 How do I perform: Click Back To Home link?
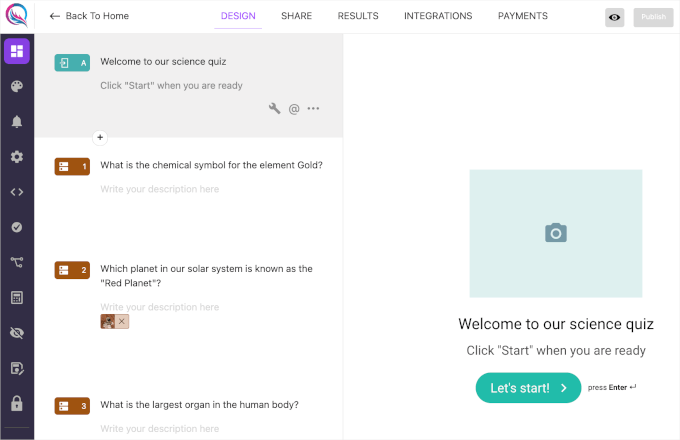(x=89, y=16)
